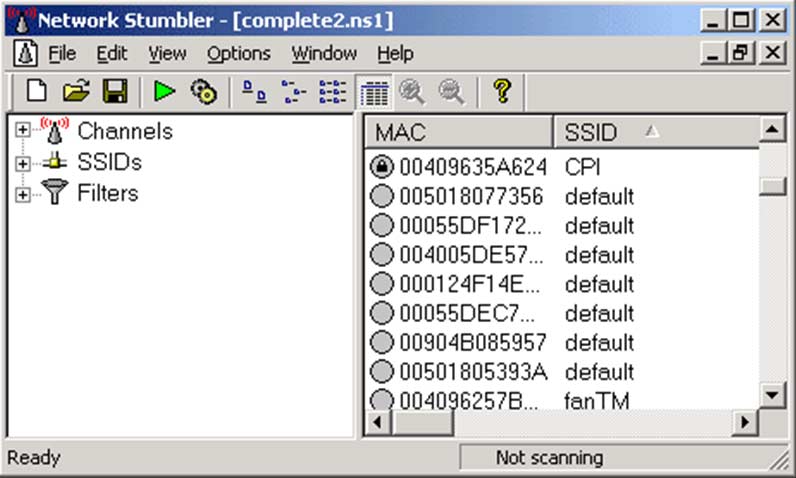Screen dimensions: 796x478
Task: Select the fanTM SSID entry
Action: (596, 401)
